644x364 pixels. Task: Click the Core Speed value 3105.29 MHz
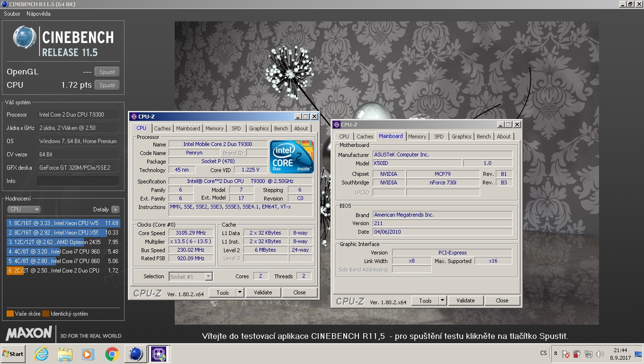[191, 233]
